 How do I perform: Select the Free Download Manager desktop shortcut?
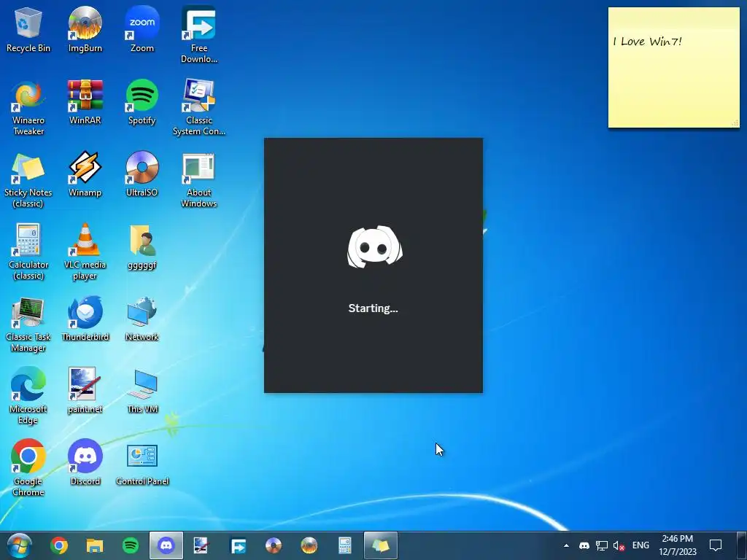198,35
